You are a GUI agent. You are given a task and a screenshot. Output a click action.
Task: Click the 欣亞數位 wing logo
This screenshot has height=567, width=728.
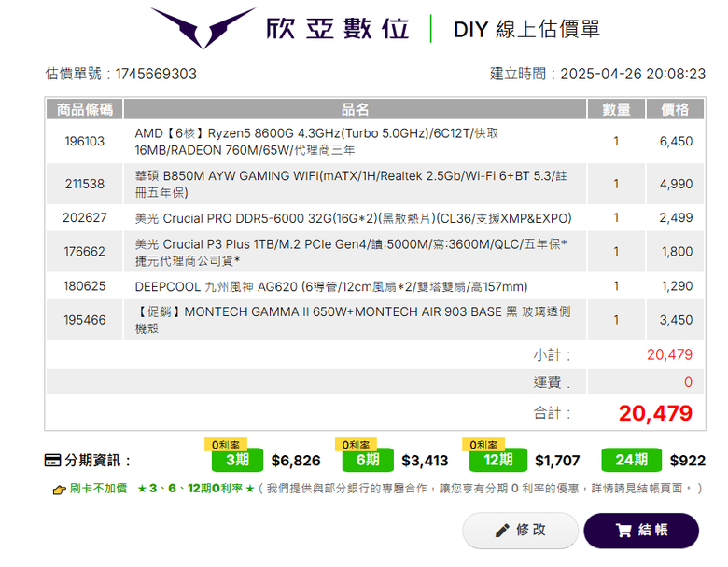point(203,28)
